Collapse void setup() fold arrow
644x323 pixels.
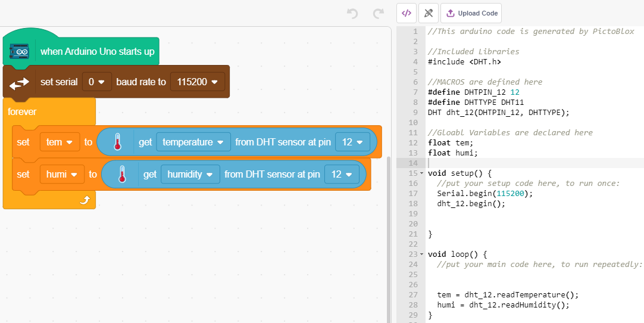422,173
